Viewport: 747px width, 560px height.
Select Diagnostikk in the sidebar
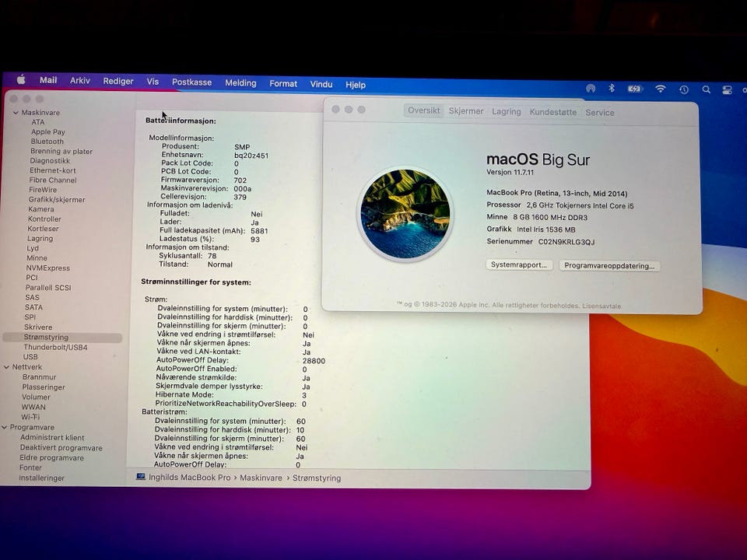point(50,161)
